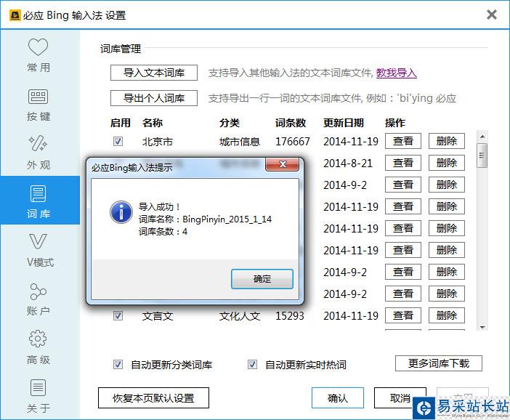Click the 更新日期 column header
The image size is (510, 420).
coord(344,123)
